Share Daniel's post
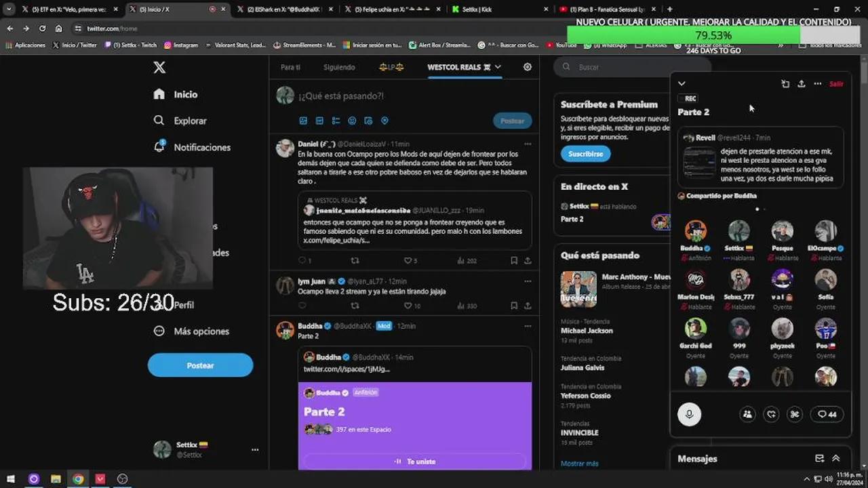Screen dimensions: 868x488 tap(528, 260)
